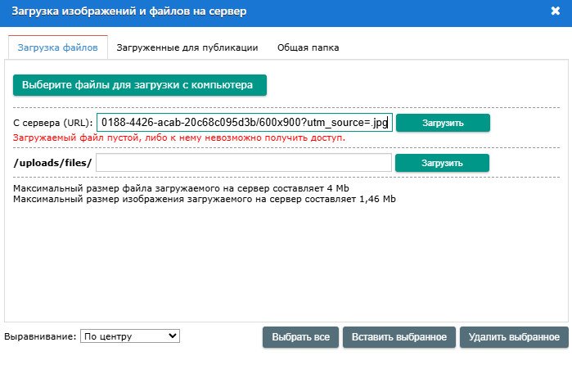Click the dialog title Загрузка изображений и файлов
This screenshot has height=392, width=572.
128,11
